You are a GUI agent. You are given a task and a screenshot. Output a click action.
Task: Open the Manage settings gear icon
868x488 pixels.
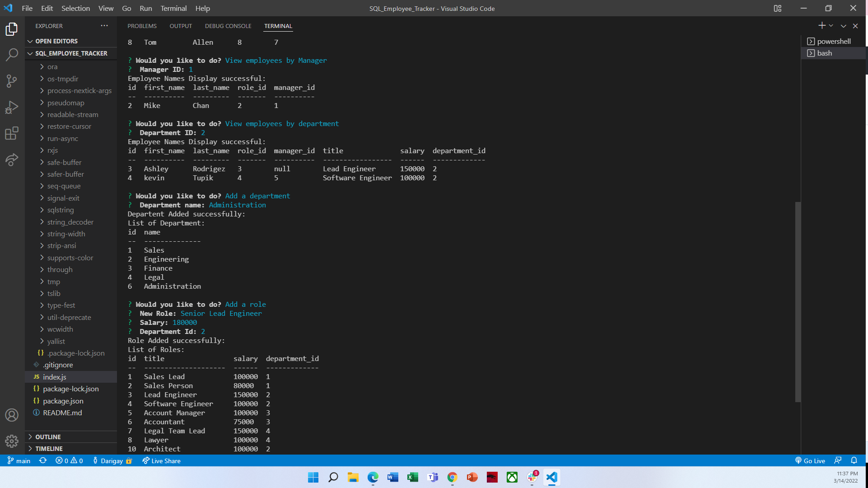(11, 441)
